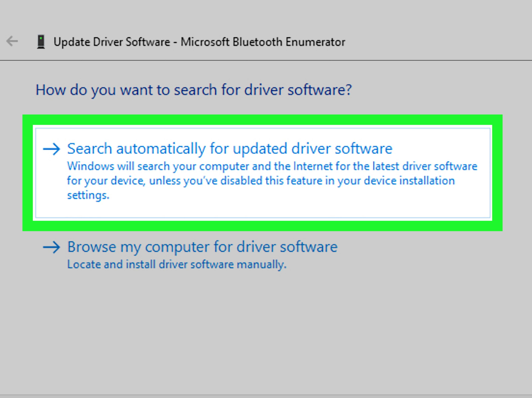
Task: Click 'Locate and install driver software manually'
Action: [x=177, y=265]
